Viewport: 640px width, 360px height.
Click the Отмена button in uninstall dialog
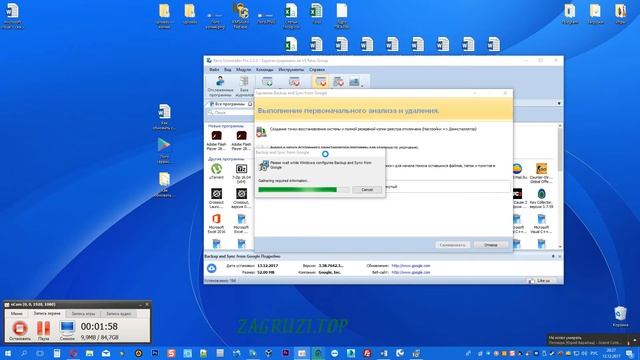coord(491,245)
